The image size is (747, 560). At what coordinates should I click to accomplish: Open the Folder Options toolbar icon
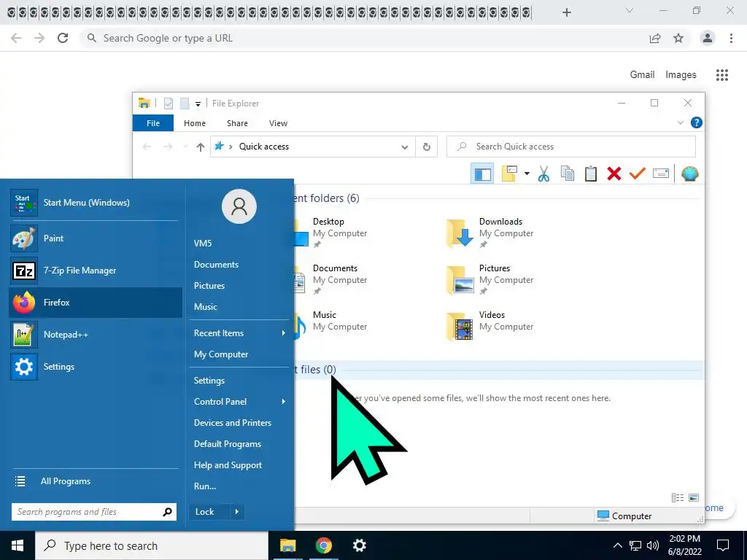tap(508, 174)
